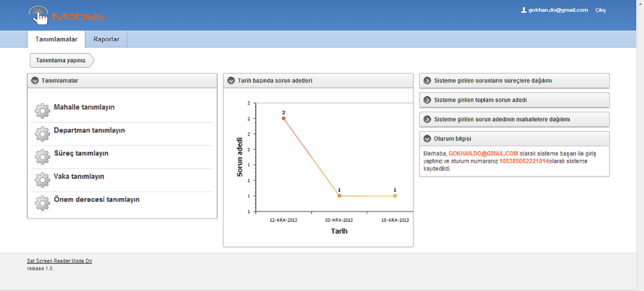Expand Sisteme girilen toplam sorun adedi
Screen dimensions: 644x291
(x=427, y=100)
